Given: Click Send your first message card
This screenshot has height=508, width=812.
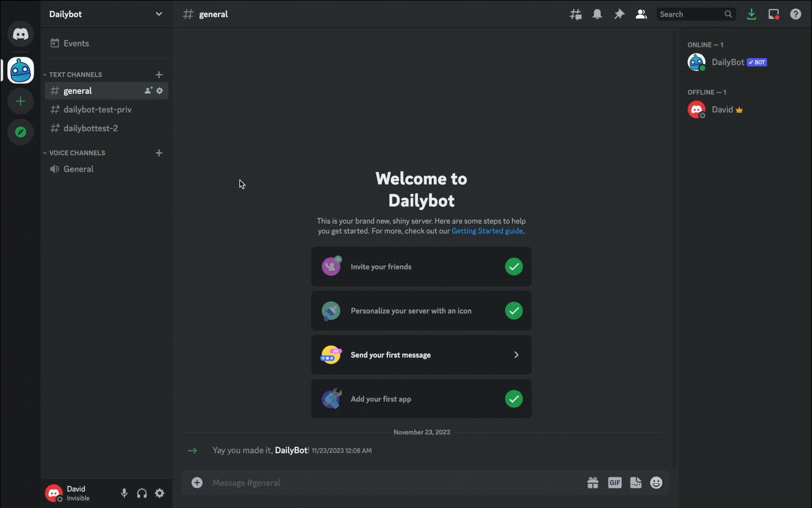Looking at the screenshot, I should [x=421, y=355].
